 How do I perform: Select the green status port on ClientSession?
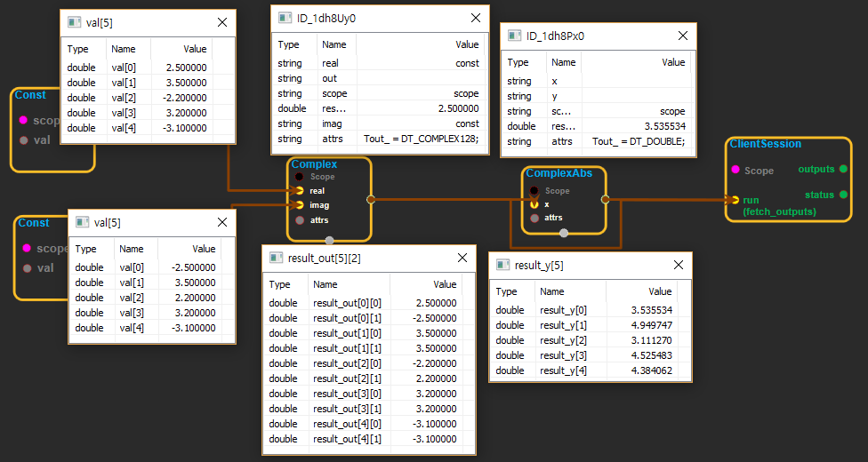842,194
